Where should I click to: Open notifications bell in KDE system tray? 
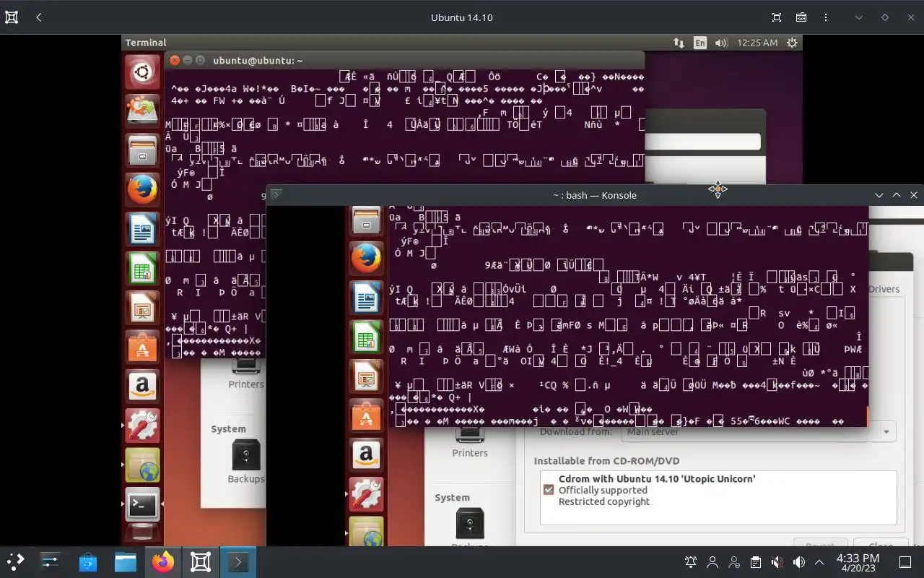[691, 561]
